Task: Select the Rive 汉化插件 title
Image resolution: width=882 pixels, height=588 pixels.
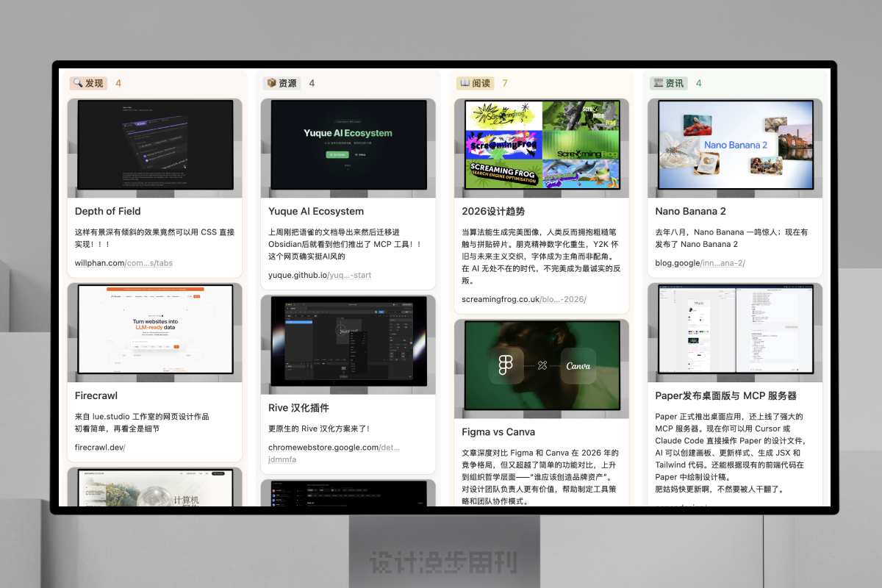Action: (298, 407)
